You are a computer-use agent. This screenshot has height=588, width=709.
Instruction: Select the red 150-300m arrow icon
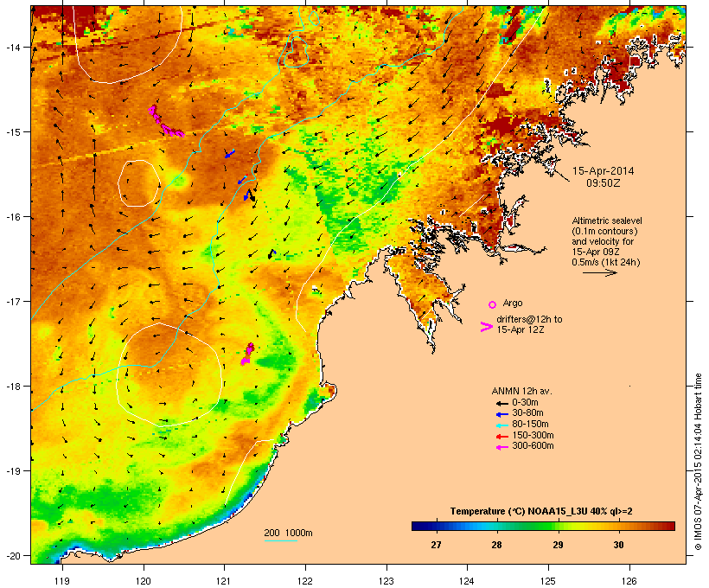click(x=501, y=435)
